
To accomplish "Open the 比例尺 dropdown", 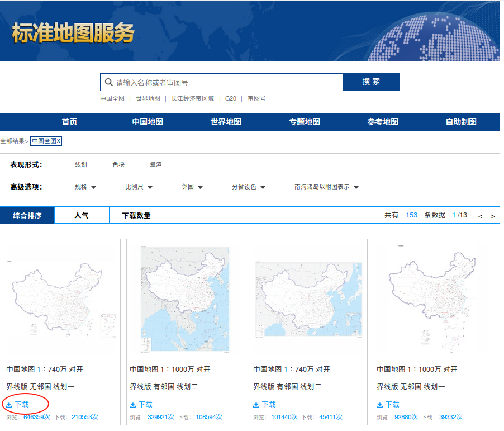I will (139, 187).
